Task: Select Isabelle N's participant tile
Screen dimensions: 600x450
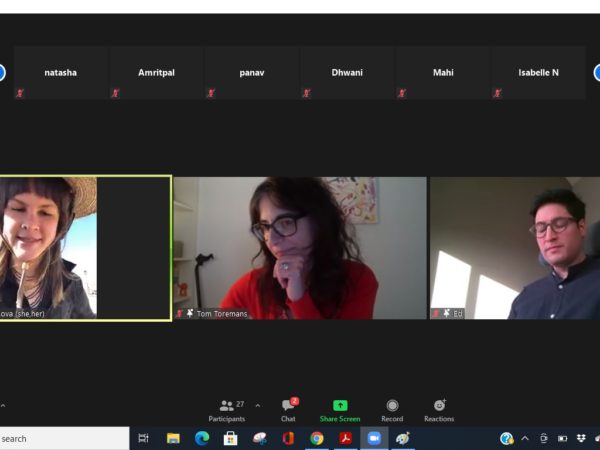Action: tap(538, 73)
